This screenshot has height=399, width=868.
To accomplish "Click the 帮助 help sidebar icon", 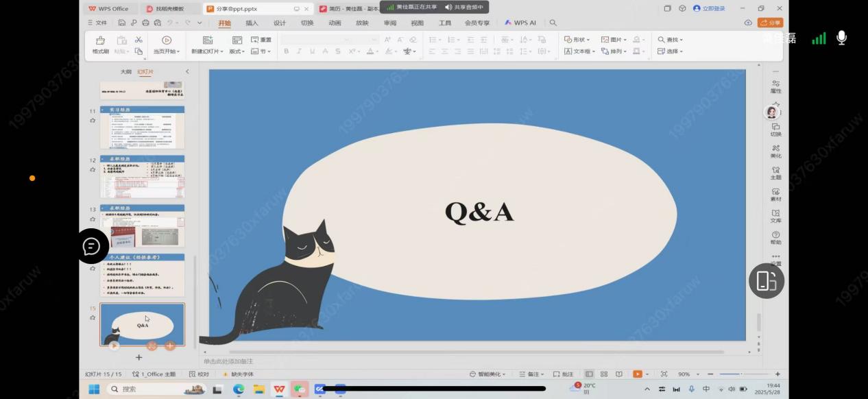I will [x=775, y=237].
